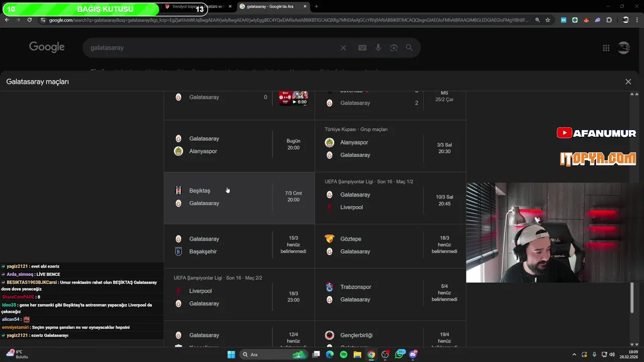
Task: Open the browser extensions puzzle icon
Action: click(x=609, y=20)
